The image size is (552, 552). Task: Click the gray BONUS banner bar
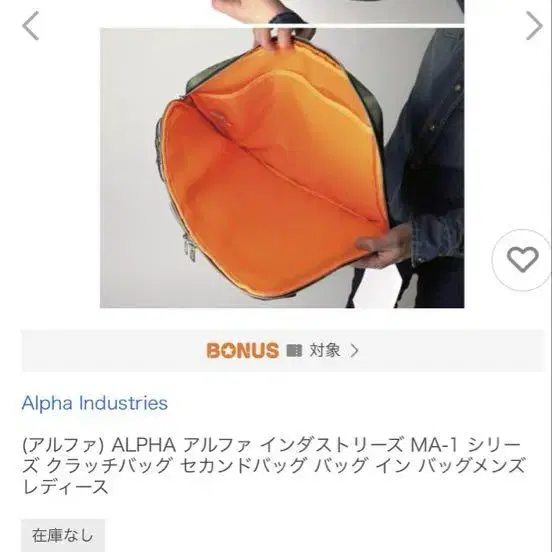[x=283, y=351]
